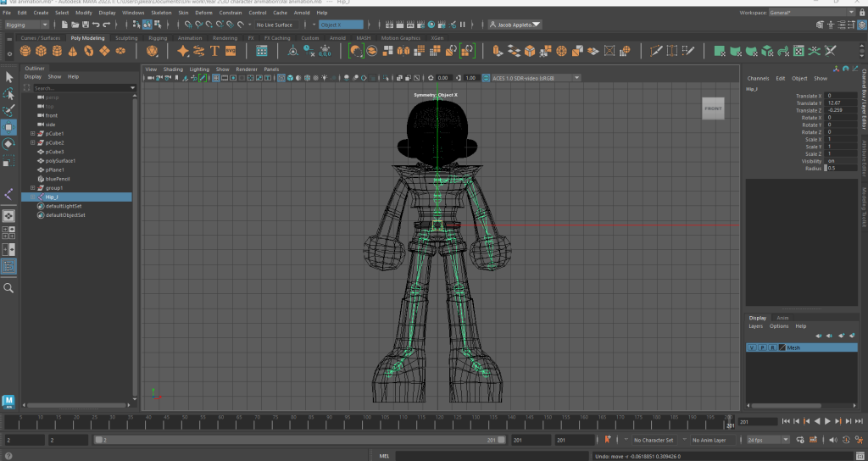Screen dimensions: 868x461
Task: Activate the Rotate tool in the toolbox
Action: (8, 144)
